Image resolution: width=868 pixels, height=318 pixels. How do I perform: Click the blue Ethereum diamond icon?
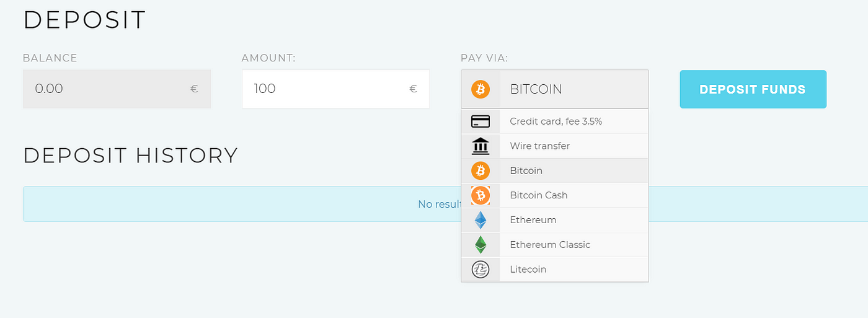480,220
